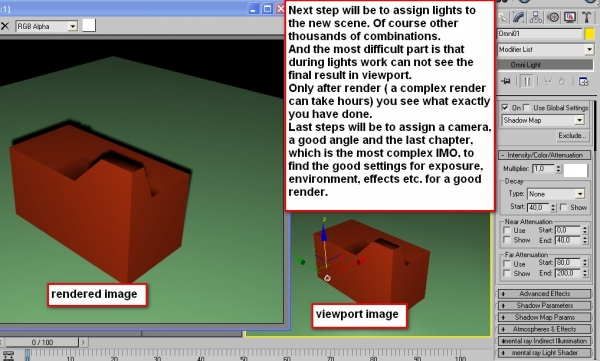The height and width of the screenshot is (361, 600).
Task: Click the Pin Stack icon
Action: point(506,81)
